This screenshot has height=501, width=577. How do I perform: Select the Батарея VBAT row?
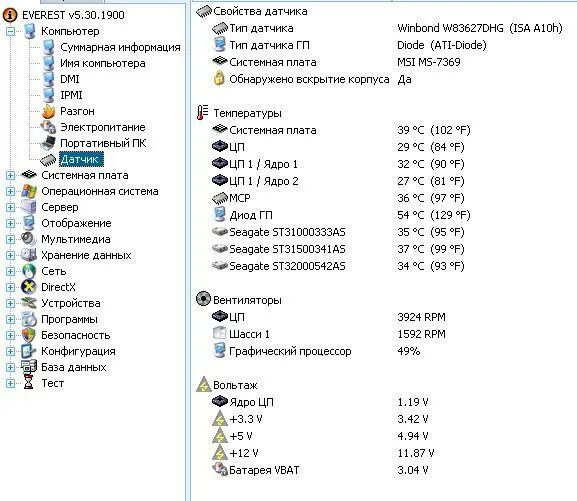[264, 470]
